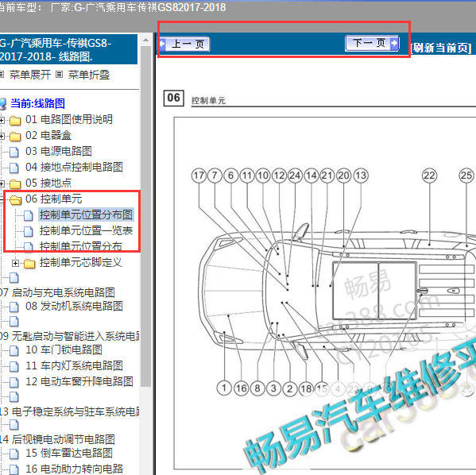Screen dimensions: 476x475
Task: Click folder icon beside 05 接地点
Action: [x=15, y=184]
